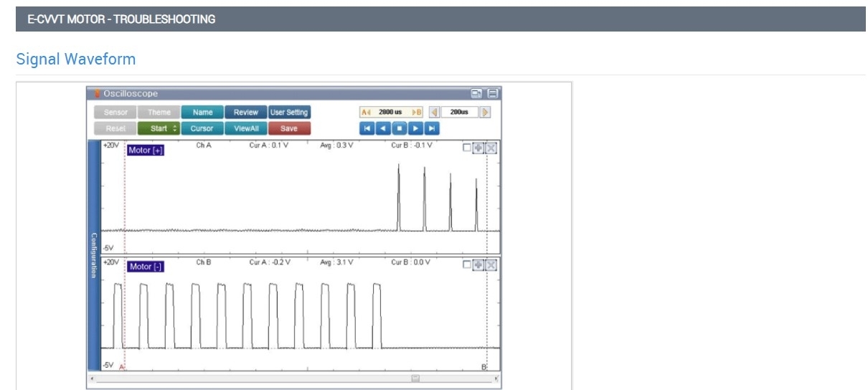Click the Theme button
The height and width of the screenshot is (390, 868).
159,112
